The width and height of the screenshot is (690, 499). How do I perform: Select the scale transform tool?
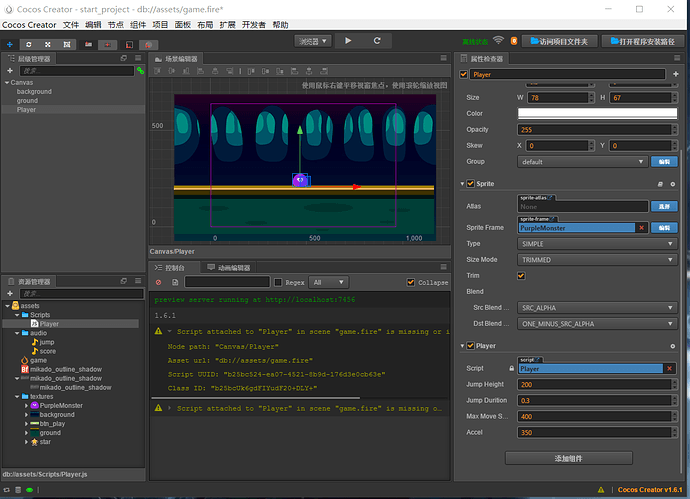(48, 44)
